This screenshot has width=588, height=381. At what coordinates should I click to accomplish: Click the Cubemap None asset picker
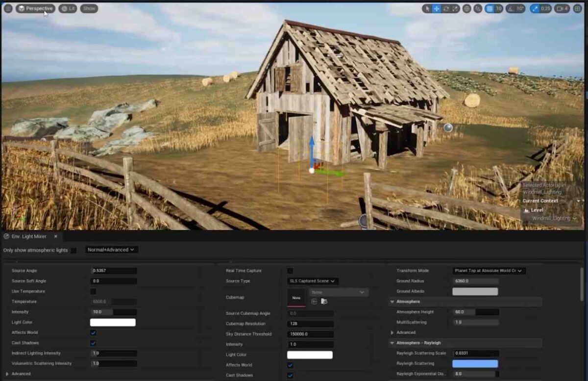(x=339, y=292)
